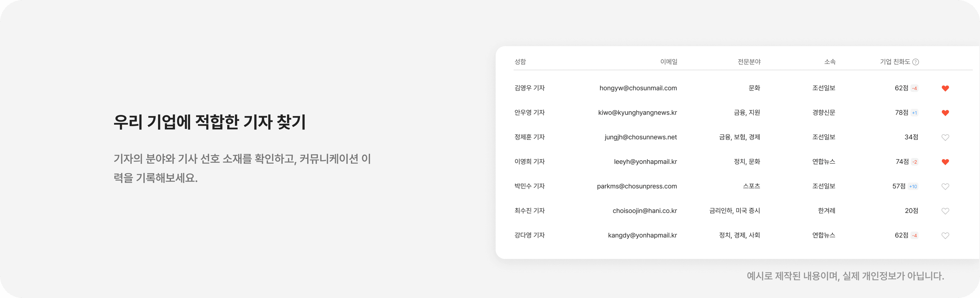Image resolution: width=980 pixels, height=298 pixels.
Task: Favorite 정제훈 기자 with the heart icon
Action: click(x=945, y=138)
